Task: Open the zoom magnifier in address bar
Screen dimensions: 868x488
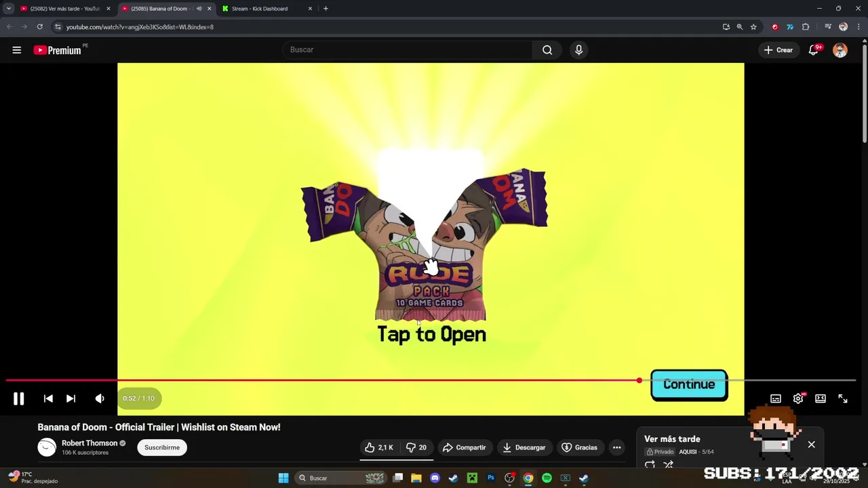Action: (740, 27)
